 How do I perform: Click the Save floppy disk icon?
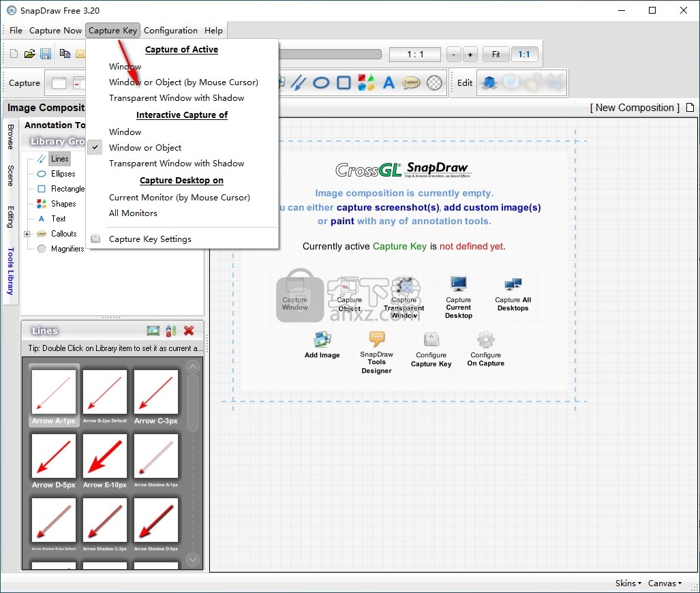pos(46,54)
